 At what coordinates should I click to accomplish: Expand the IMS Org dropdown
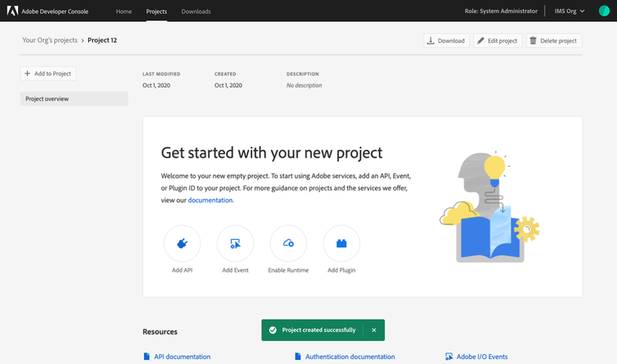pyautogui.click(x=570, y=12)
